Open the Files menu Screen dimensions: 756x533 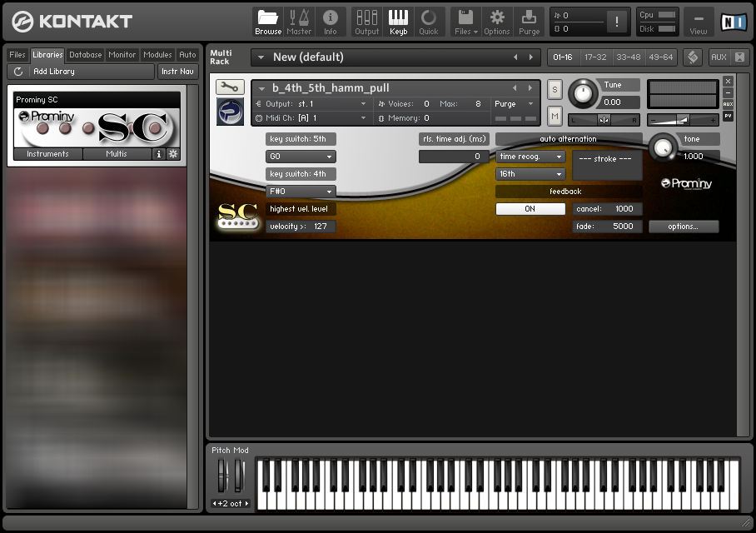[x=465, y=22]
